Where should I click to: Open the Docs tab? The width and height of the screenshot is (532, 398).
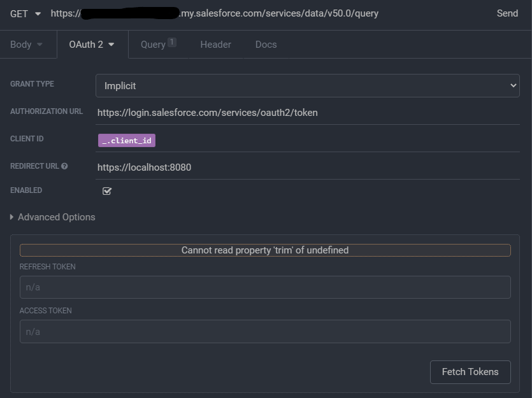266,44
